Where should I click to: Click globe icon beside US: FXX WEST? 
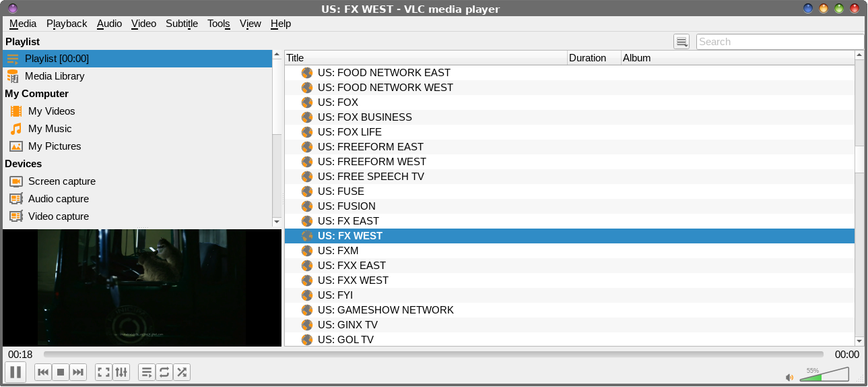tap(307, 280)
